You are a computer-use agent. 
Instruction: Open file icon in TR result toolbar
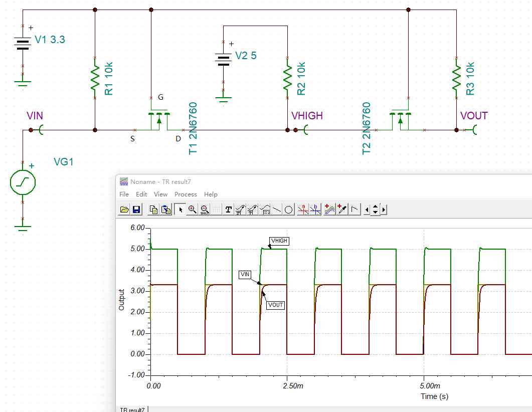coord(124,210)
